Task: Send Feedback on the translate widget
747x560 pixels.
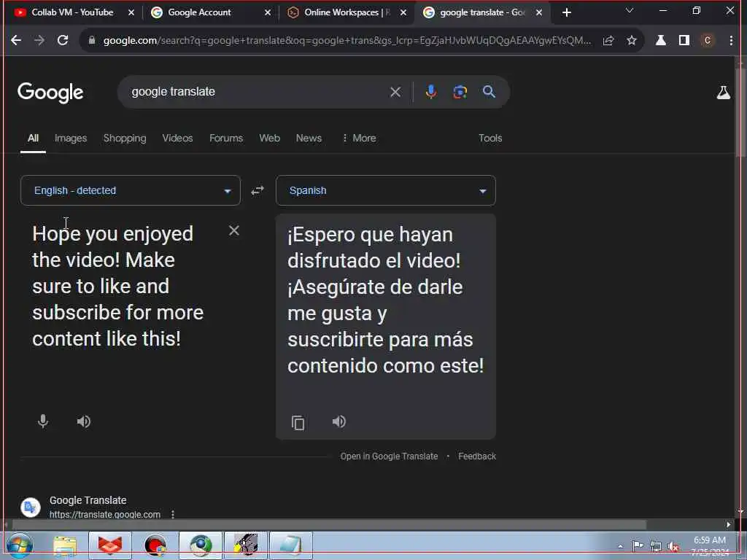Action: [477, 456]
